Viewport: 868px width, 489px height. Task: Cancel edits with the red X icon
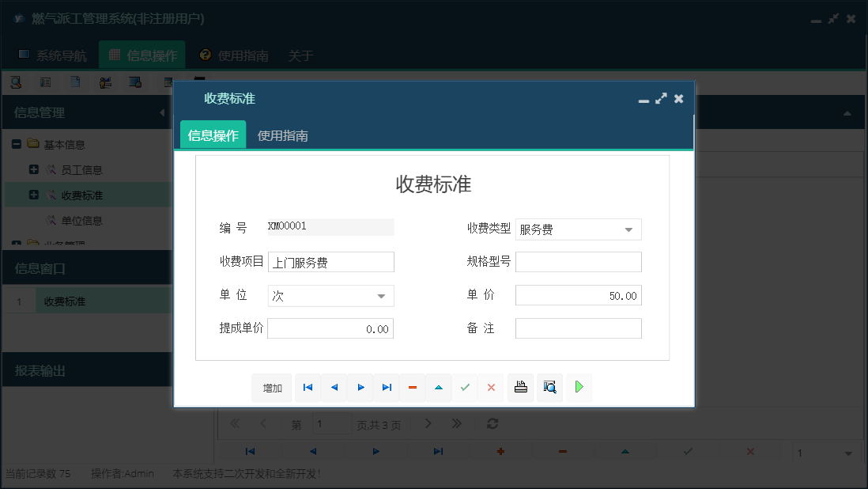point(491,388)
